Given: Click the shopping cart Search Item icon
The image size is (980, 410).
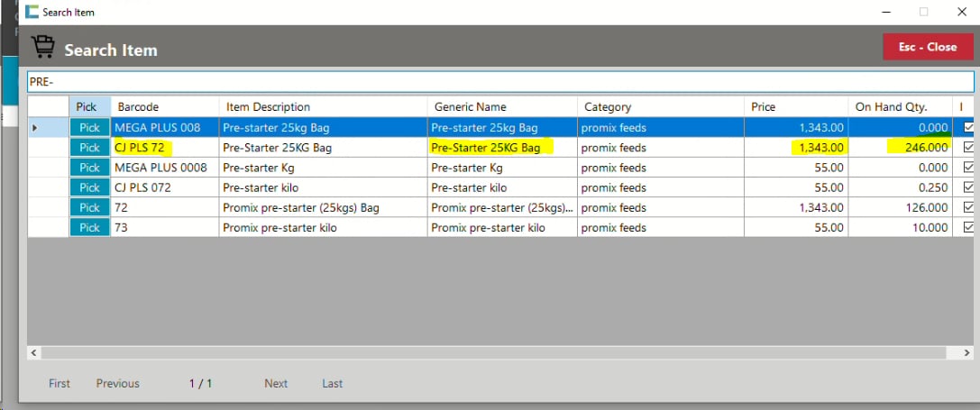Looking at the screenshot, I should [x=42, y=48].
